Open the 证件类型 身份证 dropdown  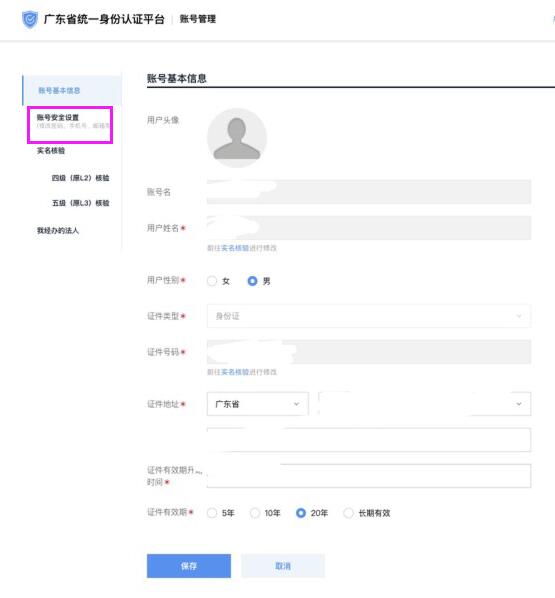tap(369, 316)
